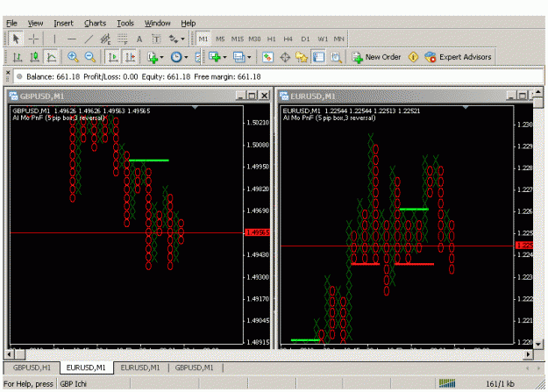Open the Data Window crosshair icon
The image size is (548, 392).
click(x=285, y=57)
